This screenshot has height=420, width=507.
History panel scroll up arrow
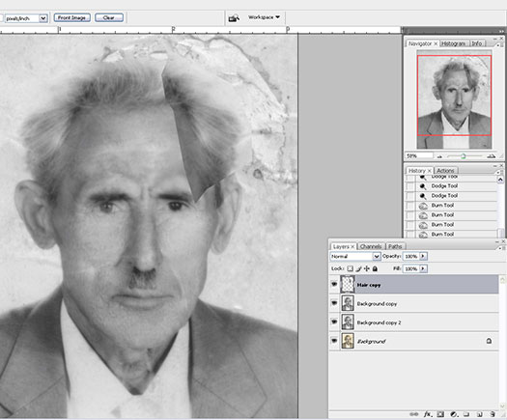[x=500, y=179]
